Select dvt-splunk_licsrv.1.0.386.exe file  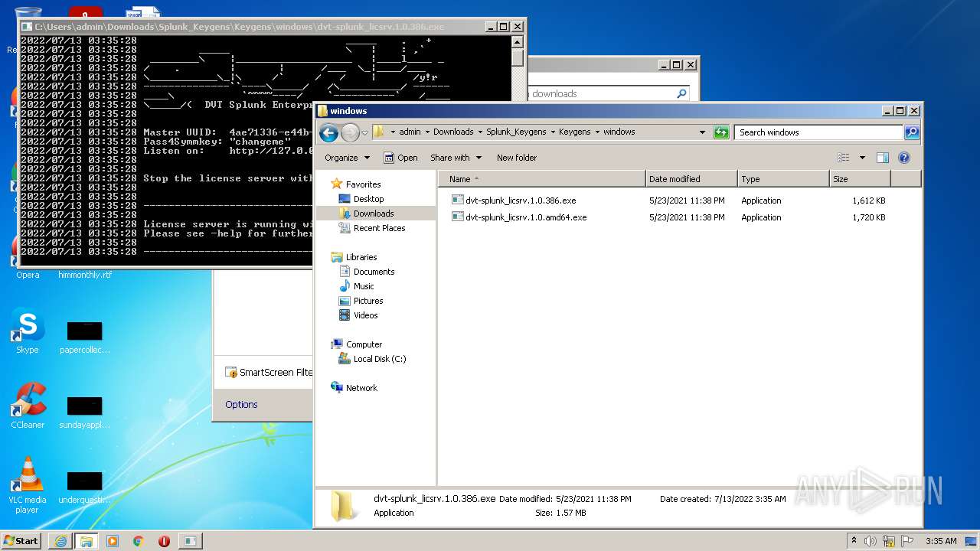coord(521,201)
